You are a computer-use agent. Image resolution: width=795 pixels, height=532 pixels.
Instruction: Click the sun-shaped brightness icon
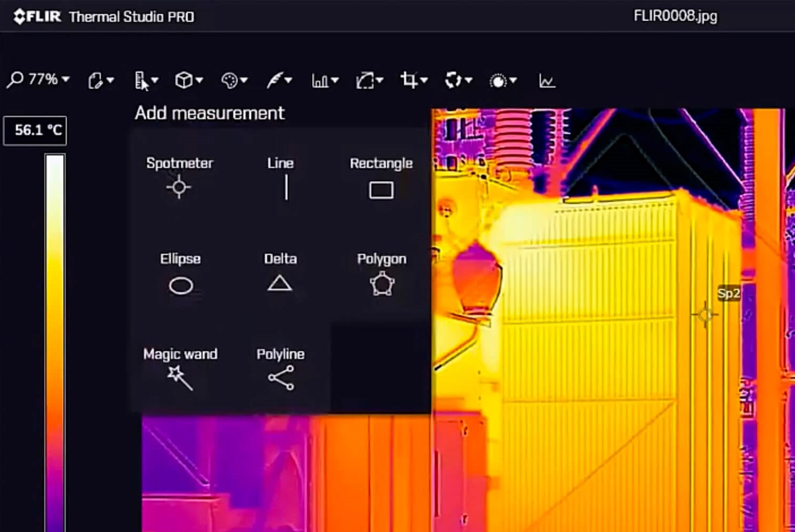point(498,81)
